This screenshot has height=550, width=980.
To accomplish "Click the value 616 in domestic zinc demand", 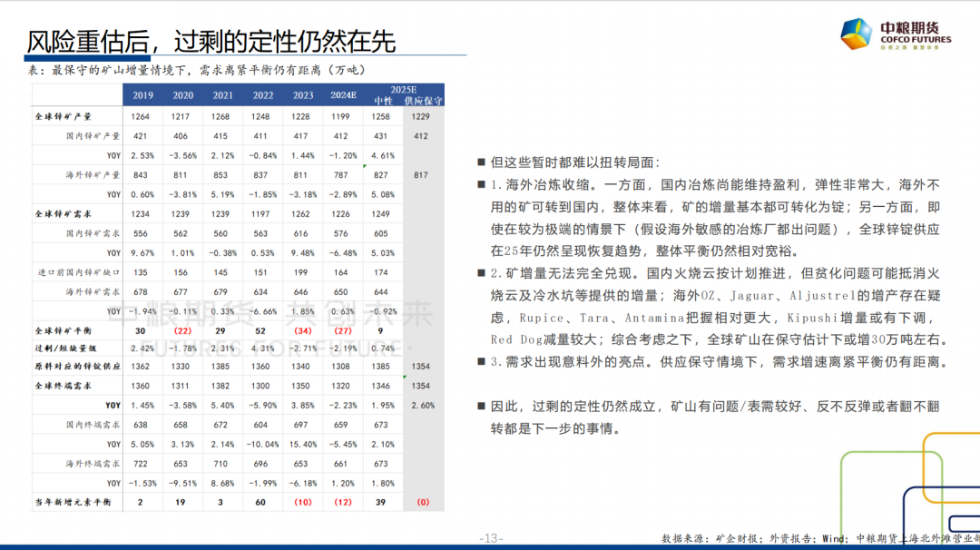I will [x=300, y=233].
